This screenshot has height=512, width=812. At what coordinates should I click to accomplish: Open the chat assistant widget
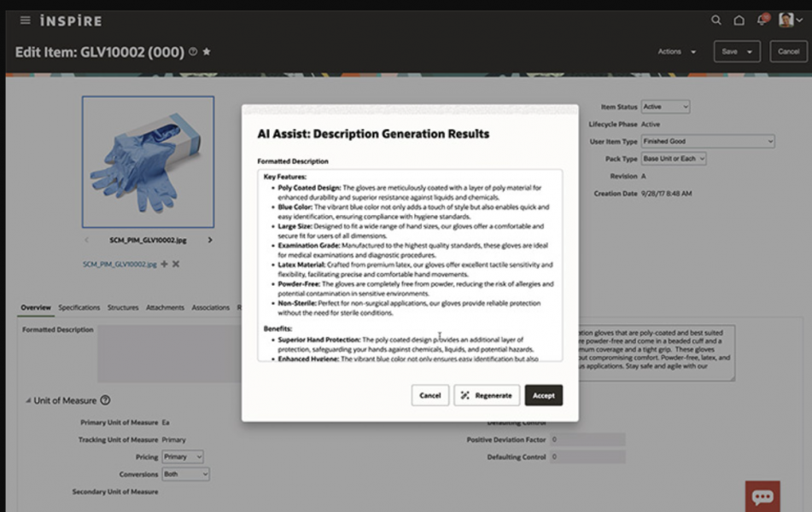click(762, 497)
